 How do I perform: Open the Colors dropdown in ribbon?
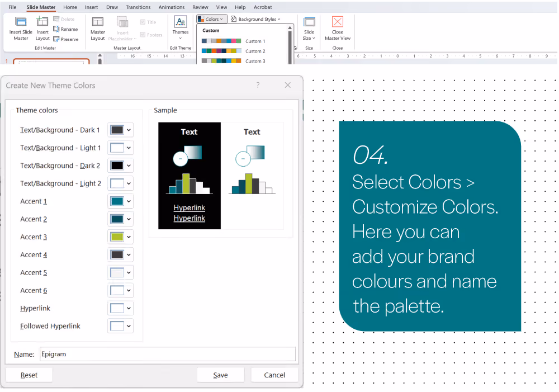(x=212, y=19)
